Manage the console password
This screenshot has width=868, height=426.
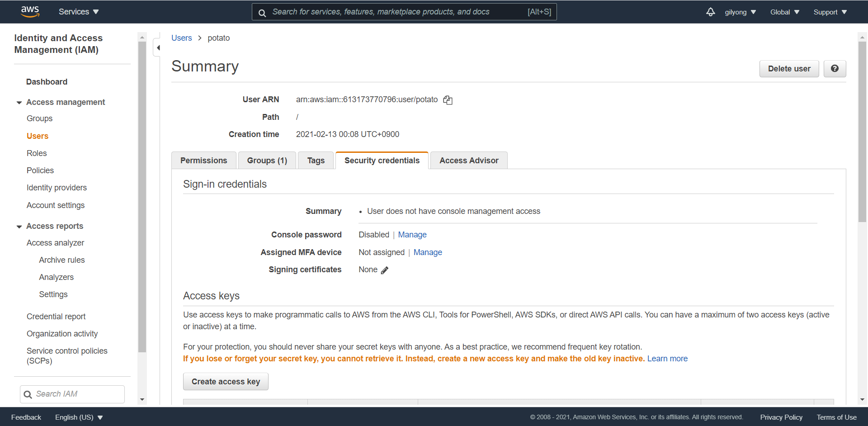point(412,235)
